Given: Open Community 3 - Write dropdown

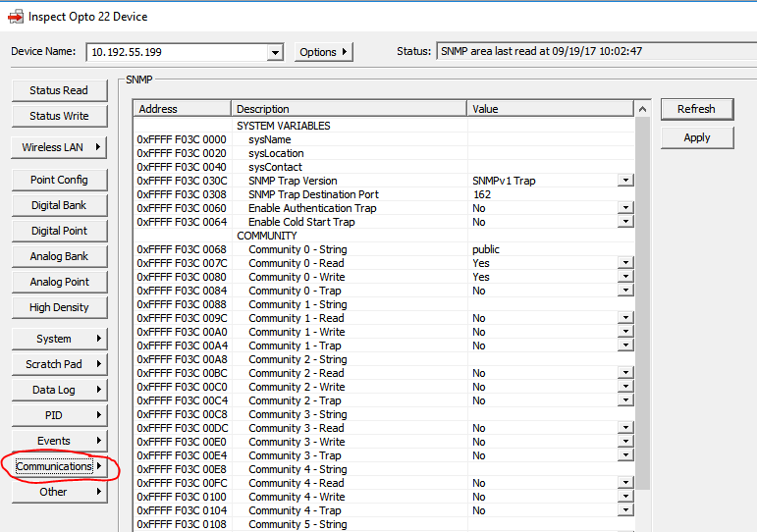Looking at the screenshot, I should pyautogui.click(x=625, y=442).
